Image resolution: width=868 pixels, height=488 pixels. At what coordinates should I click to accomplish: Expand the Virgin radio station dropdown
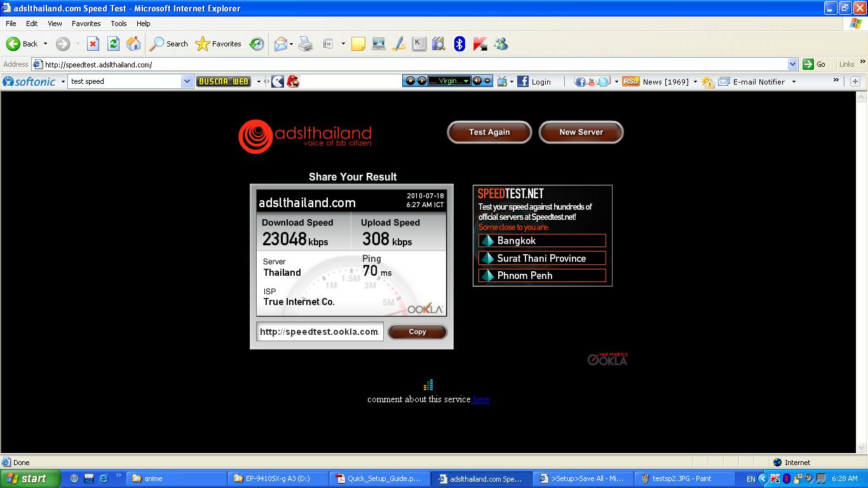pyautogui.click(x=466, y=81)
